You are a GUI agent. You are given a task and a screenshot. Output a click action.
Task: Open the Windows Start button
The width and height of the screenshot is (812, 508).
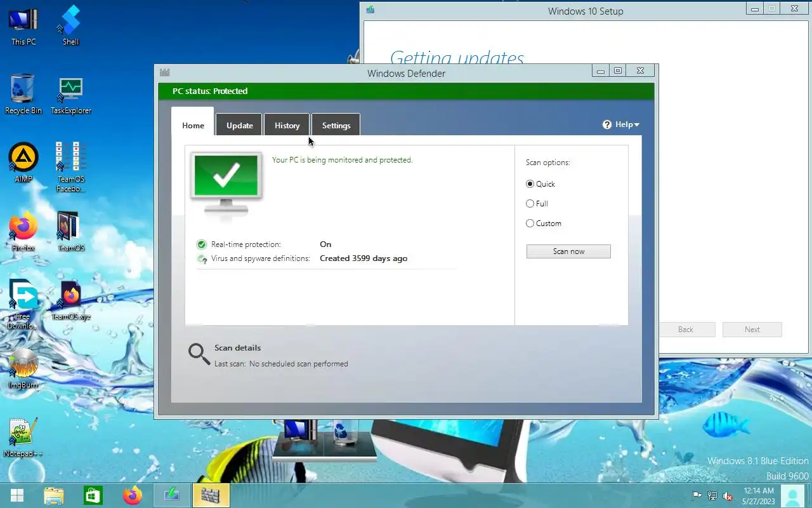pyautogui.click(x=17, y=495)
